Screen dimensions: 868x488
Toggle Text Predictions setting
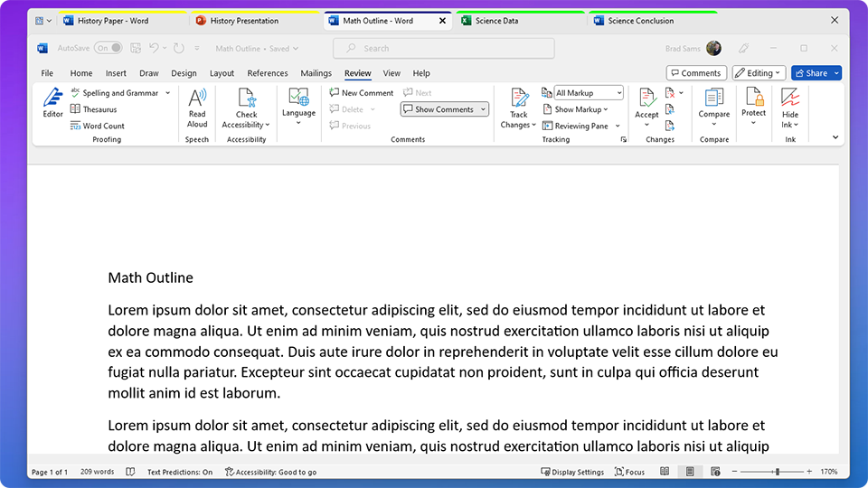click(x=180, y=472)
